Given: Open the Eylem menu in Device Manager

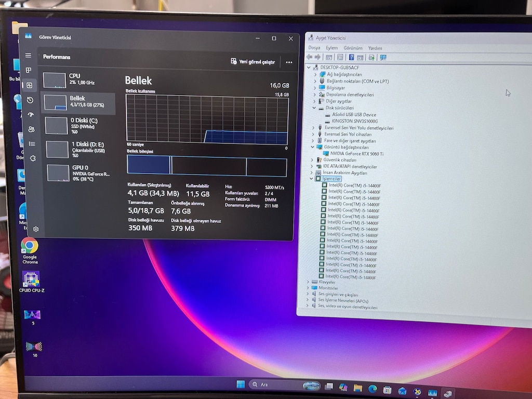Looking at the screenshot, I should point(332,48).
